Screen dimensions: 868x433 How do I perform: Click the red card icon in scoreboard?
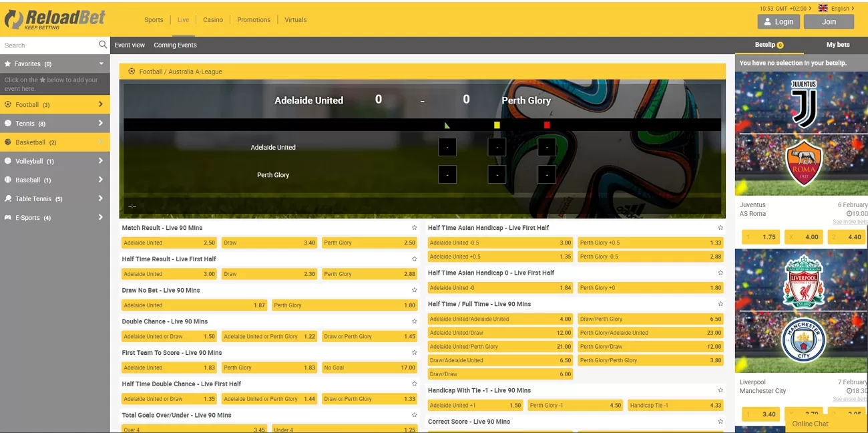547,125
